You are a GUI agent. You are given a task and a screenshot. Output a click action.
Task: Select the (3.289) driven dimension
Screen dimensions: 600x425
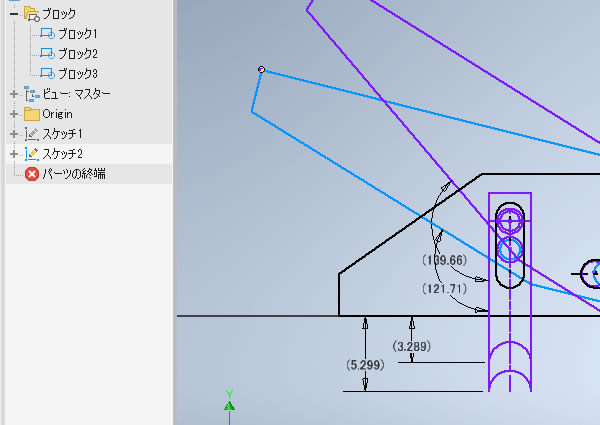click(412, 347)
